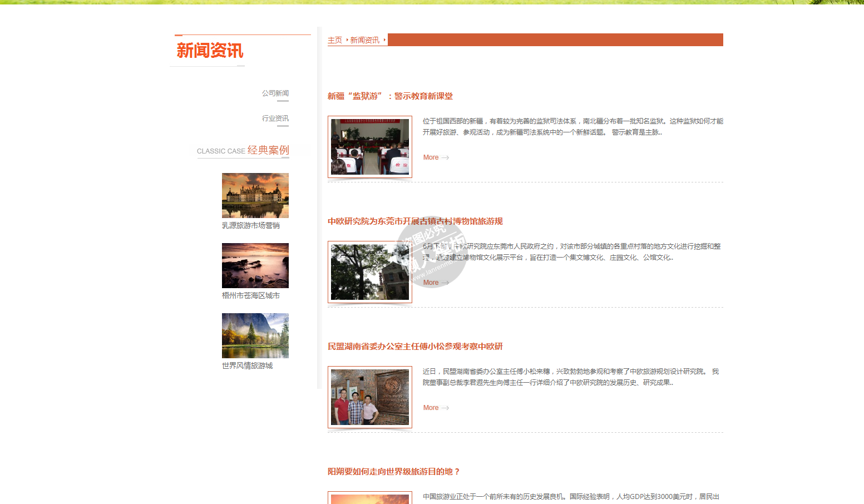This screenshot has width=864, height=504.
Task: Go to 主页 in the breadcrumb
Action: (334, 40)
